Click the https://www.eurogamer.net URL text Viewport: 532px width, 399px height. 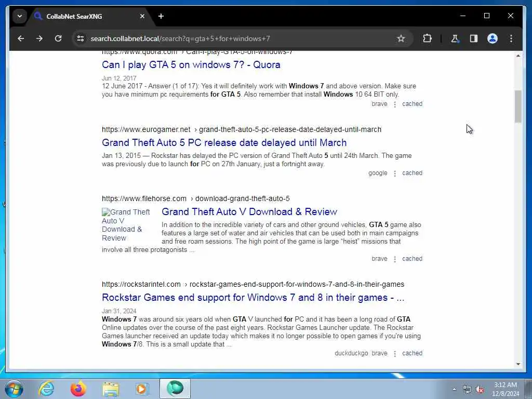tap(146, 129)
